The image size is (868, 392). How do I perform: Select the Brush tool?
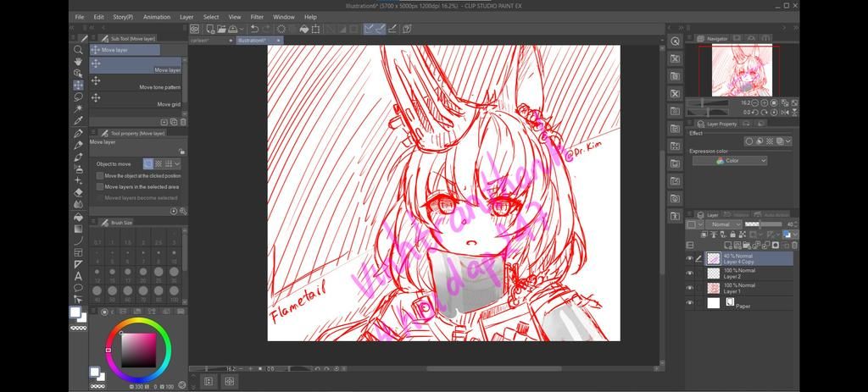[x=79, y=157]
